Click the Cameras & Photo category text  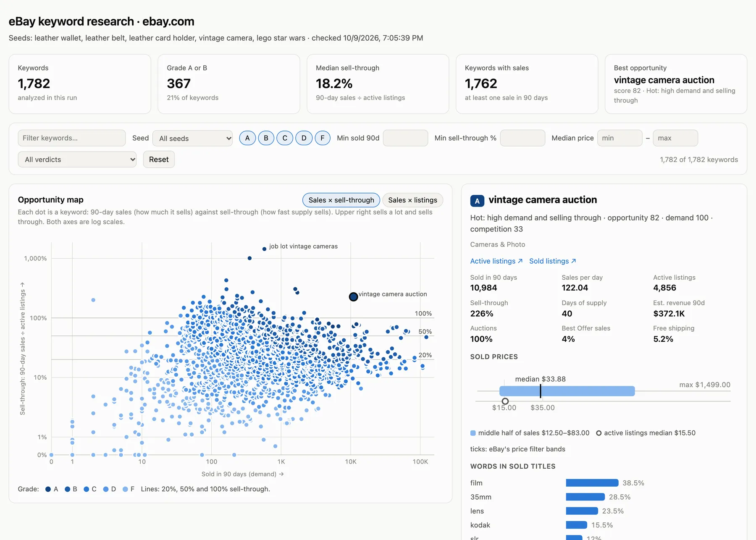498,244
